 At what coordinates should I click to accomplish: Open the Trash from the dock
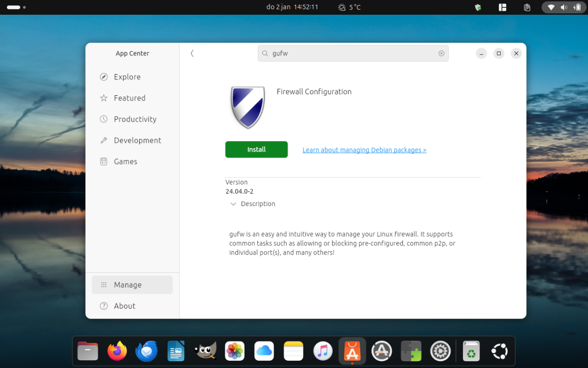click(471, 351)
